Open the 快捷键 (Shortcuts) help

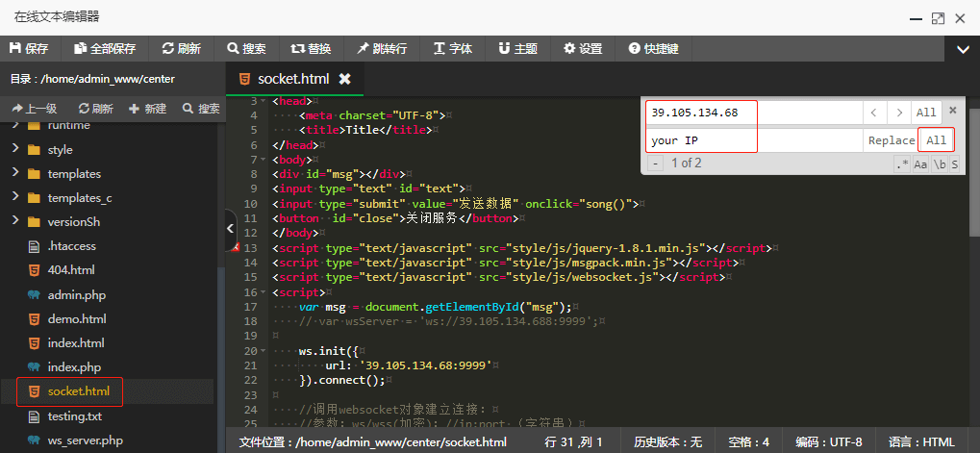(654, 48)
